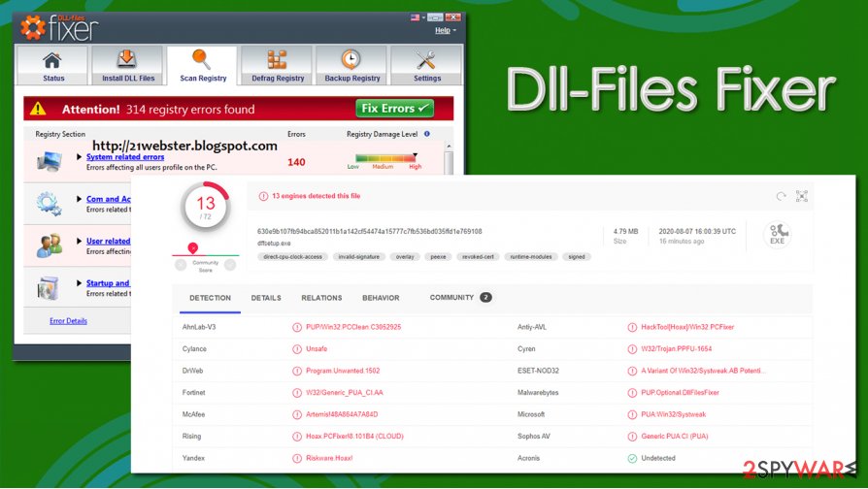
Task: Click AhnLab-V3 PUP/Win32.PCClean detection result
Action: [353, 328]
